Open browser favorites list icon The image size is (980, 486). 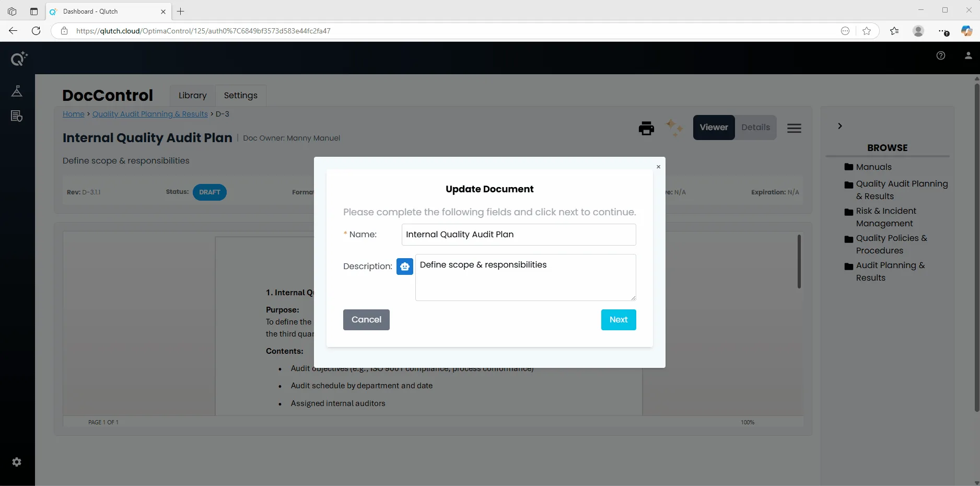[x=894, y=31]
